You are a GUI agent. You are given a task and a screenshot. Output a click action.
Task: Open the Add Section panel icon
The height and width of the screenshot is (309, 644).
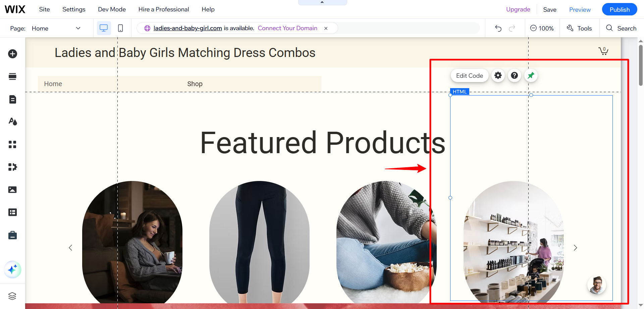coord(12,76)
